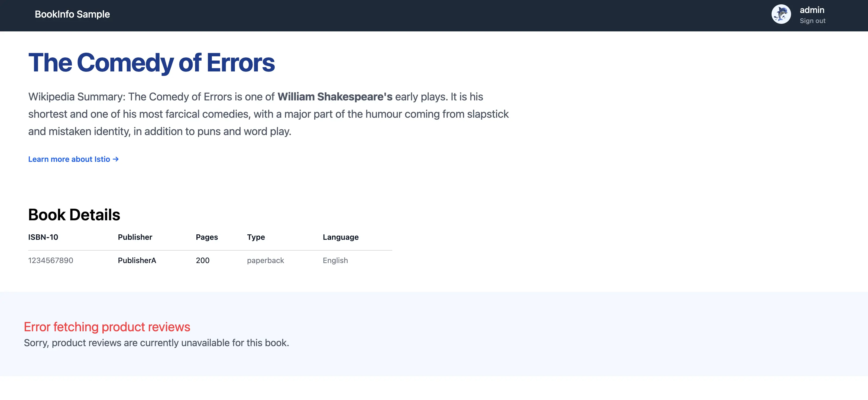Click the Publisher column header
Viewport: 868px width, 400px height.
135,237
